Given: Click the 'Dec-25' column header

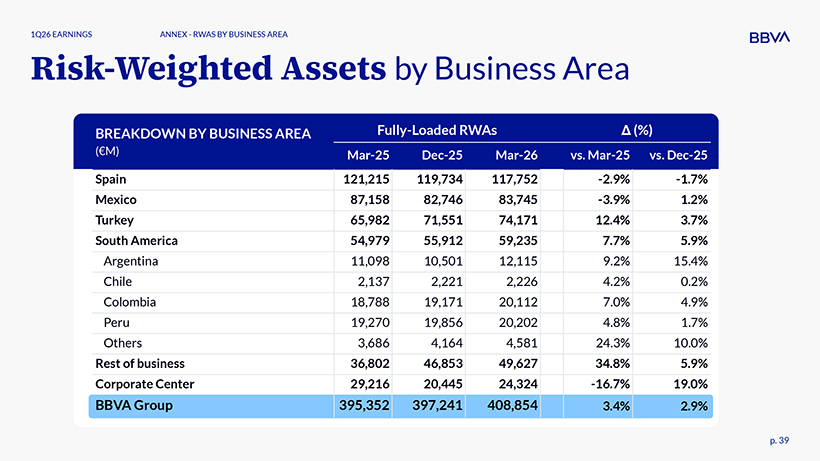Looking at the screenshot, I should point(442,155).
